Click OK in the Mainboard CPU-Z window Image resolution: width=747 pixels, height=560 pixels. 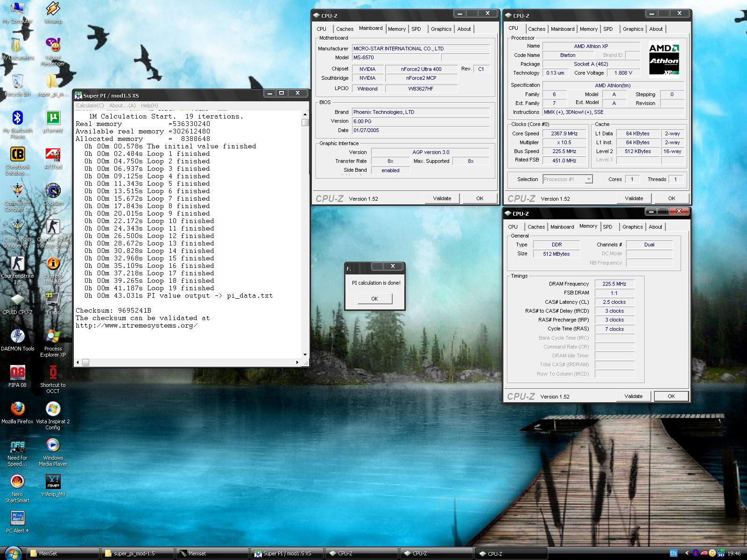pyautogui.click(x=480, y=198)
